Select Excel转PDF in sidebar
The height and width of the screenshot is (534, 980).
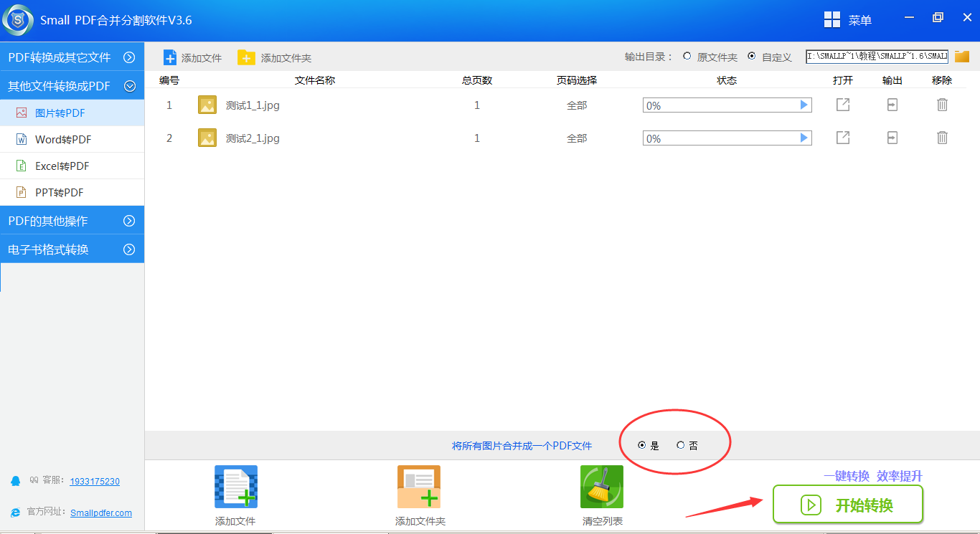[72, 166]
